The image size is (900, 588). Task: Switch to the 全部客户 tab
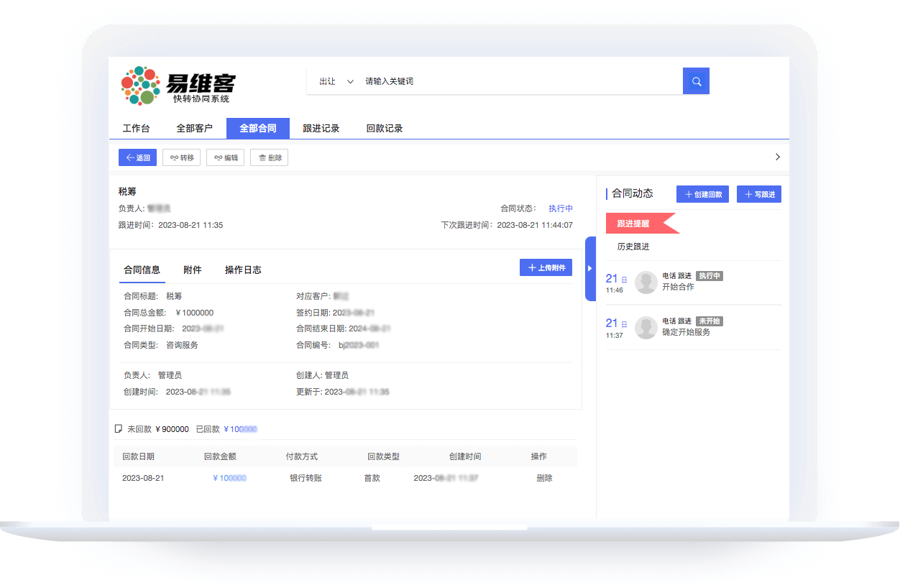194,129
